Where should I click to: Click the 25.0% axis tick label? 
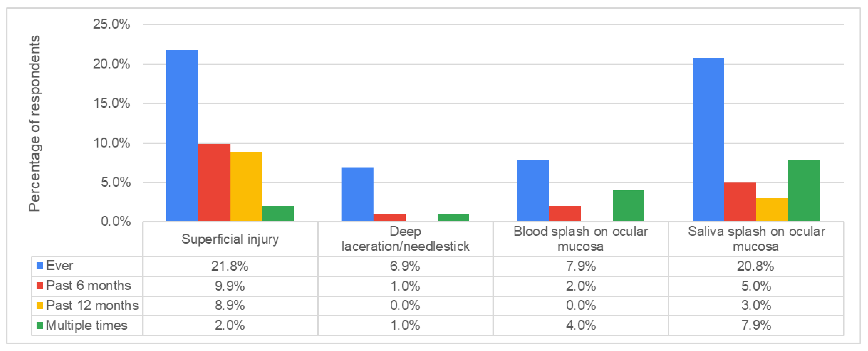pyautogui.click(x=111, y=24)
